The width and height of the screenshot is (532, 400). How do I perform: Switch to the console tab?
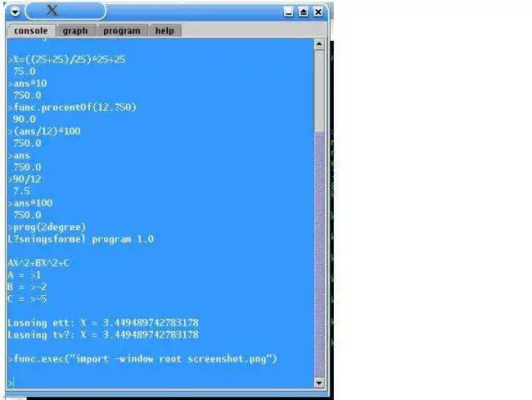click(31, 31)
